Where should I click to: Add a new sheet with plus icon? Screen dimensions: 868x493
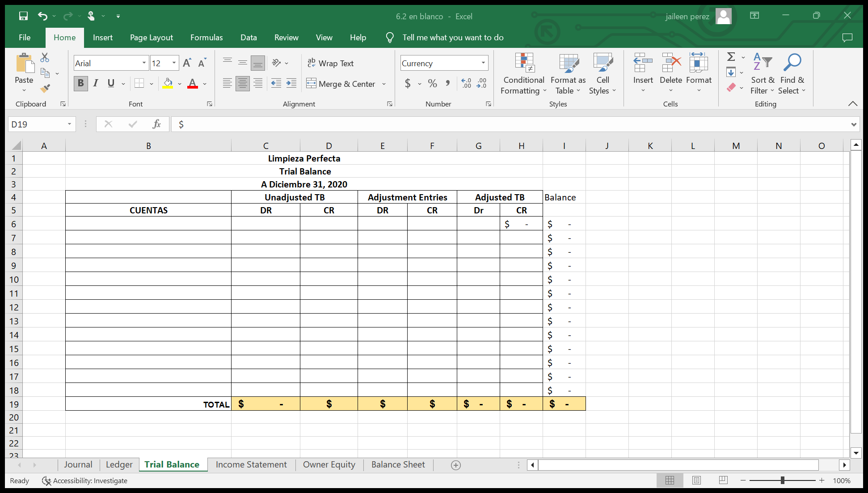tap(456, 465)
